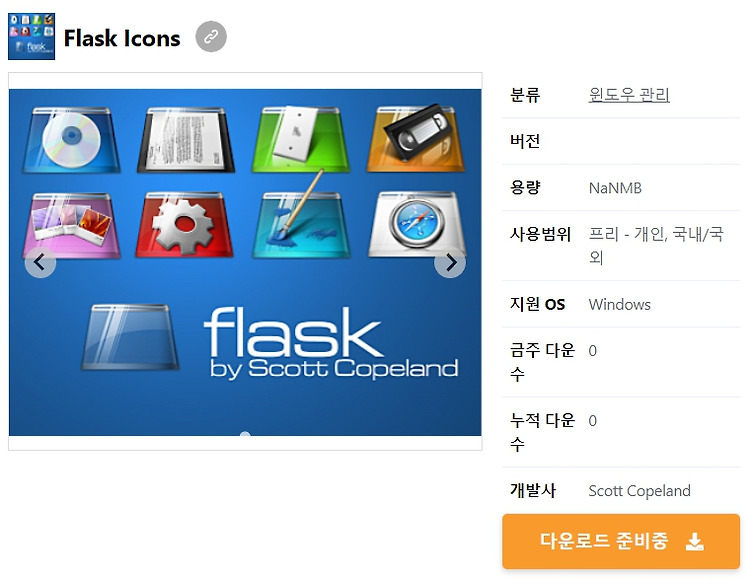The width and height of the screenshot is (750, 581).
Task: Click the photos flask icon
Action: coord(71,225)
